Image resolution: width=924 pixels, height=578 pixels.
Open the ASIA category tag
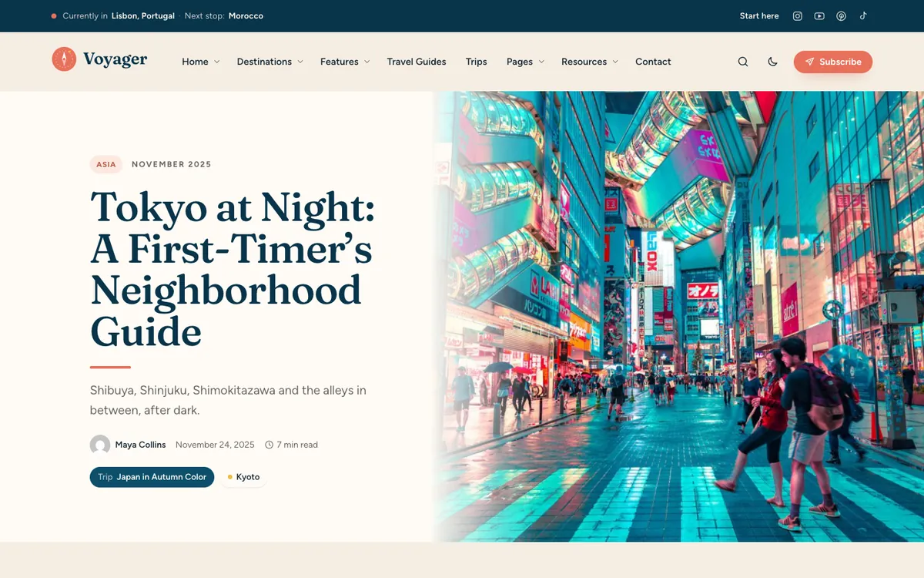pyautogui.click(x=106, y=164)
